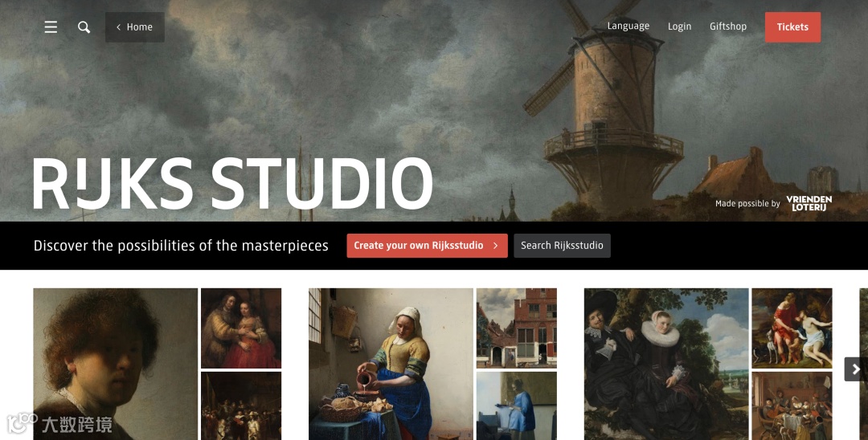Viewport: 868px width, 440px height.
Task: Click the Search Rijksstudio button
Action: tap(562, 246)
